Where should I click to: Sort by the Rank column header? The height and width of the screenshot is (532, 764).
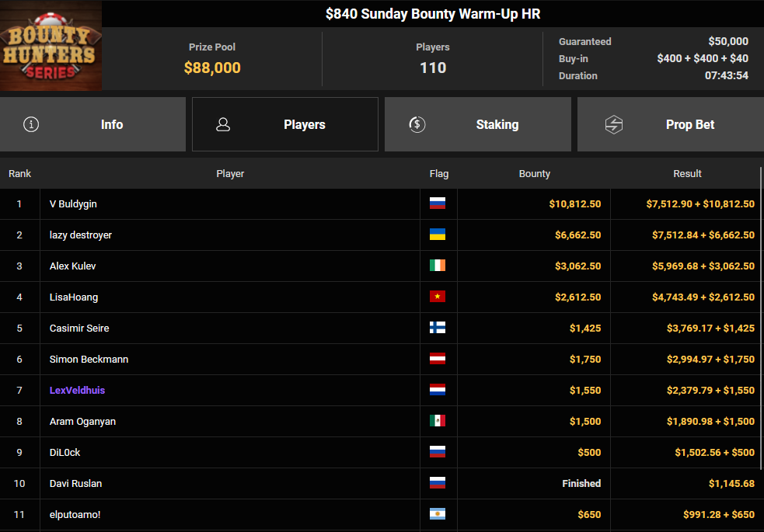[19, 173]
